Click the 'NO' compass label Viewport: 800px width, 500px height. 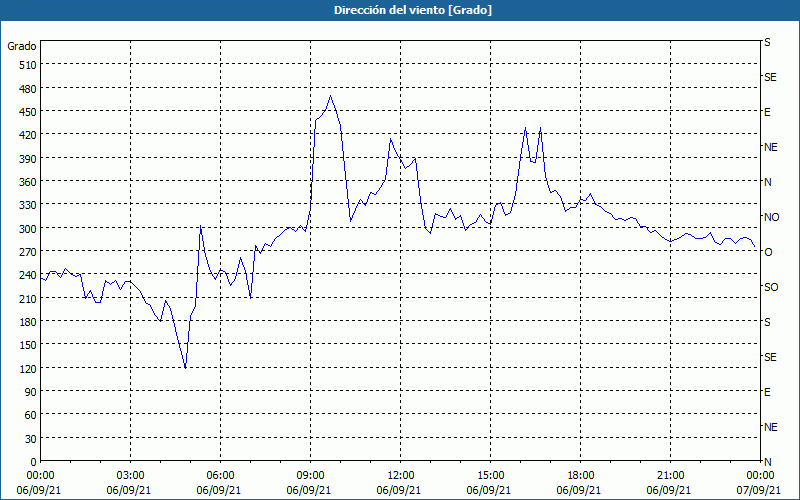click(x=771, y=217)
